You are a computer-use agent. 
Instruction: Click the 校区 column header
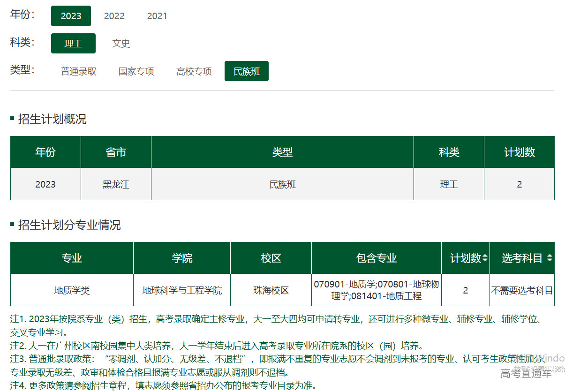(271, 258)
